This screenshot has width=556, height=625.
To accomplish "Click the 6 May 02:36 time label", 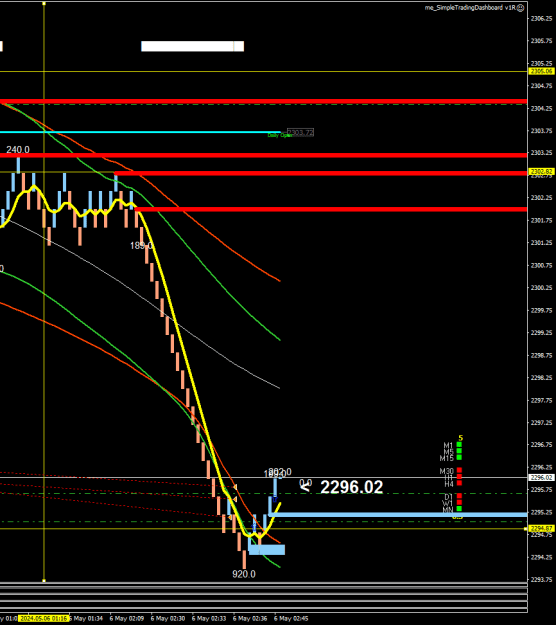I will (x=250, y=618).
